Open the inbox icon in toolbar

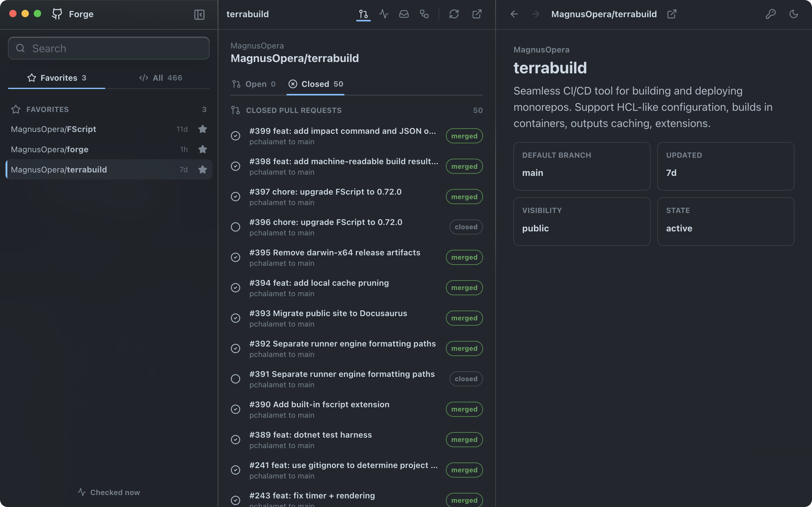click(404, 14)
